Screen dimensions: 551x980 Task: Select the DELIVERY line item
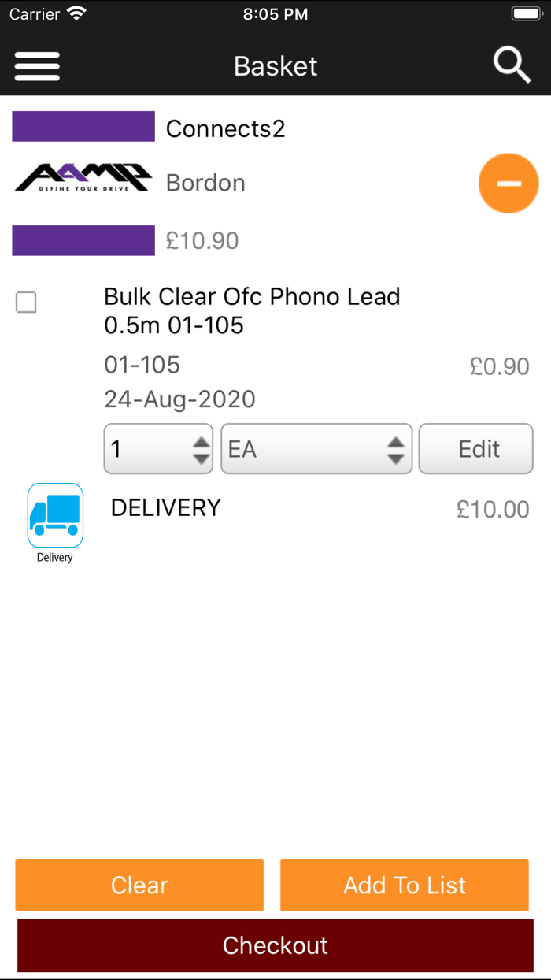pyautogui.click(x=166, y=508)
